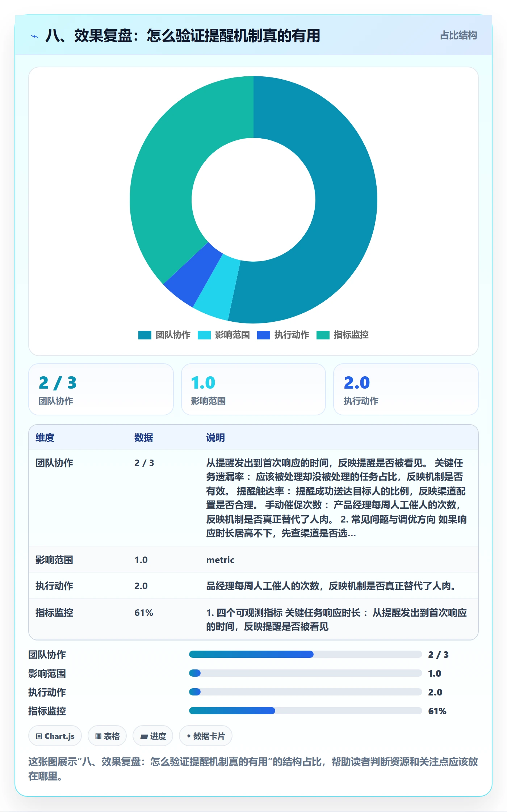This screenshot has height=812, width=507.
Task: Toggle 影响范围 legend swatch in chart
Action: [204, 335]
